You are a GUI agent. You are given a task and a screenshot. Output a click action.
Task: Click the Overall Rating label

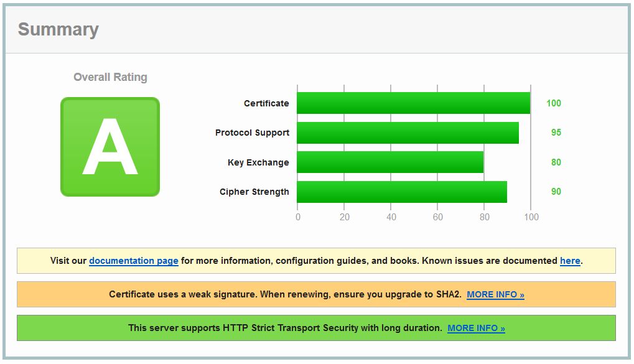pos(110,77)
